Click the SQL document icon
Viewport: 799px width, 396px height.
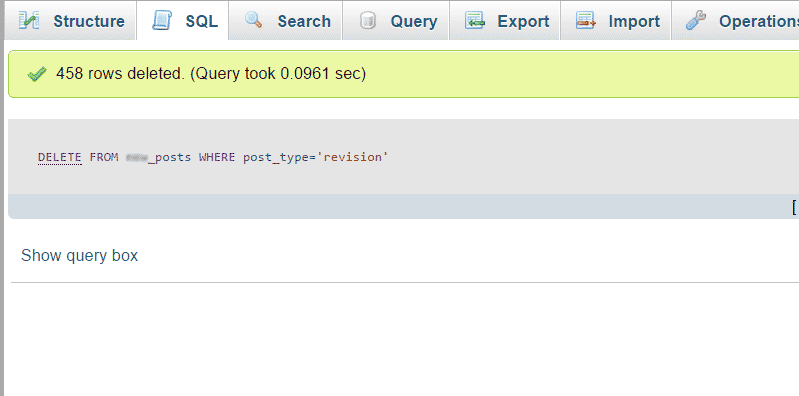[162, 20]
